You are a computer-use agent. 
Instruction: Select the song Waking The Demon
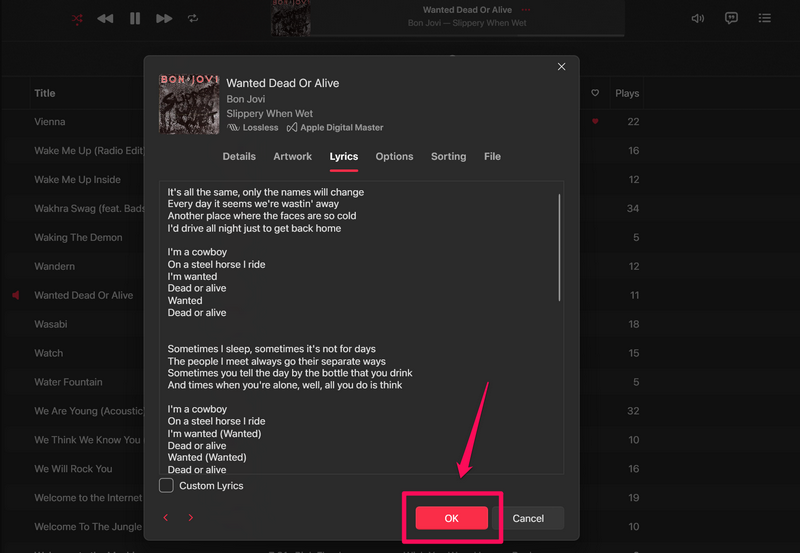pyautogui.click(x=78, y=237)
